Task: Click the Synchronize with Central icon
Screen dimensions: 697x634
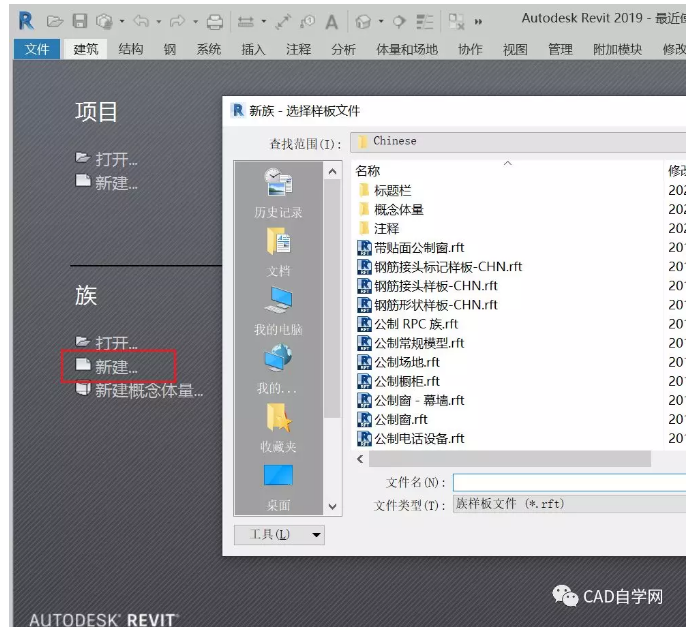Action: pos(104,21)
